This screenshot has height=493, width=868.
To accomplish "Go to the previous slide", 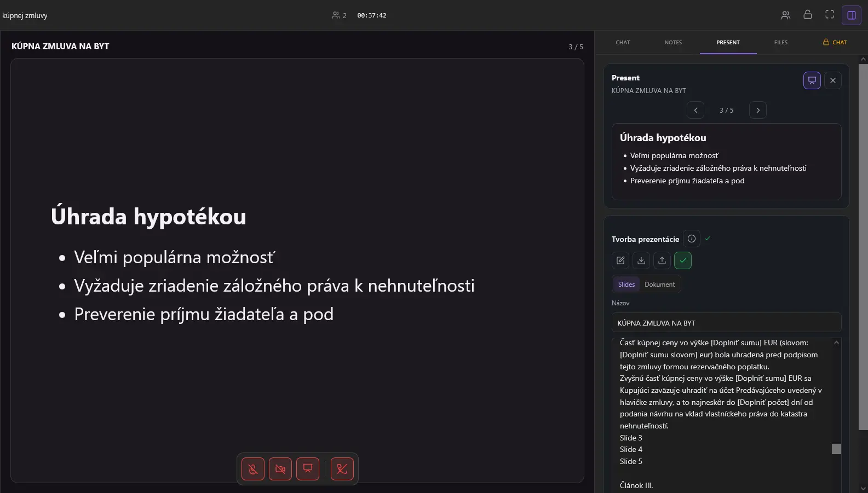I will pyautogui.click(x=695, y=110).
